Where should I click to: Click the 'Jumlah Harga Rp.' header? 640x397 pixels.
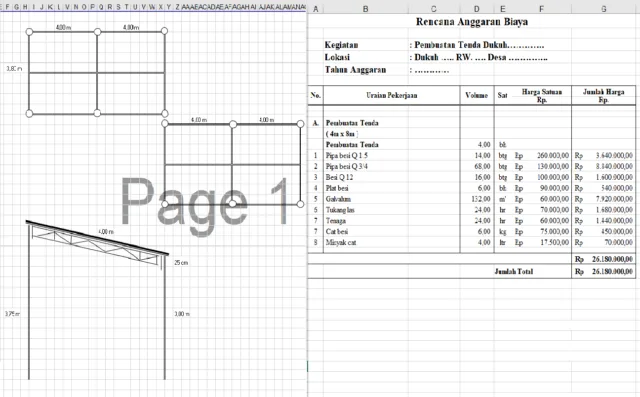603,95
